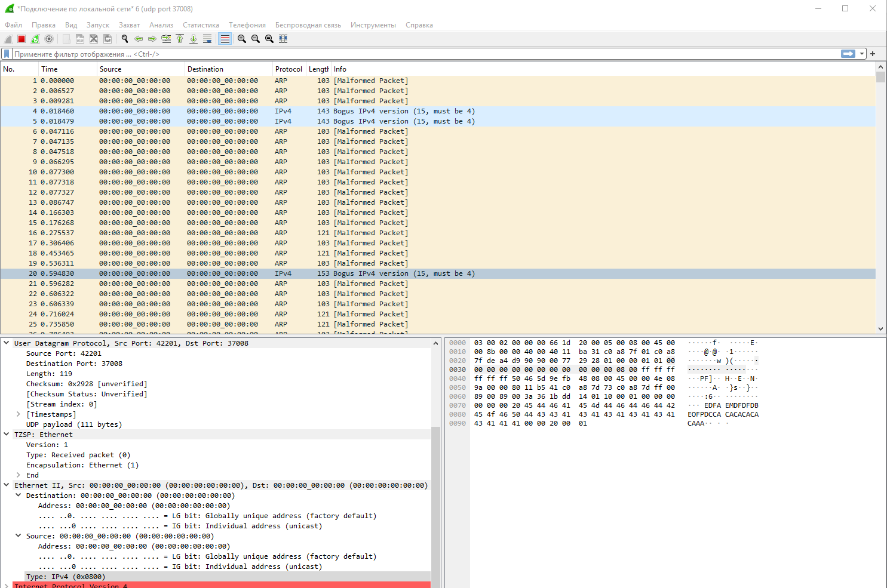Toggle packet list colorization
This screenshot has width=887, height=588.
[x=225, y=39]
